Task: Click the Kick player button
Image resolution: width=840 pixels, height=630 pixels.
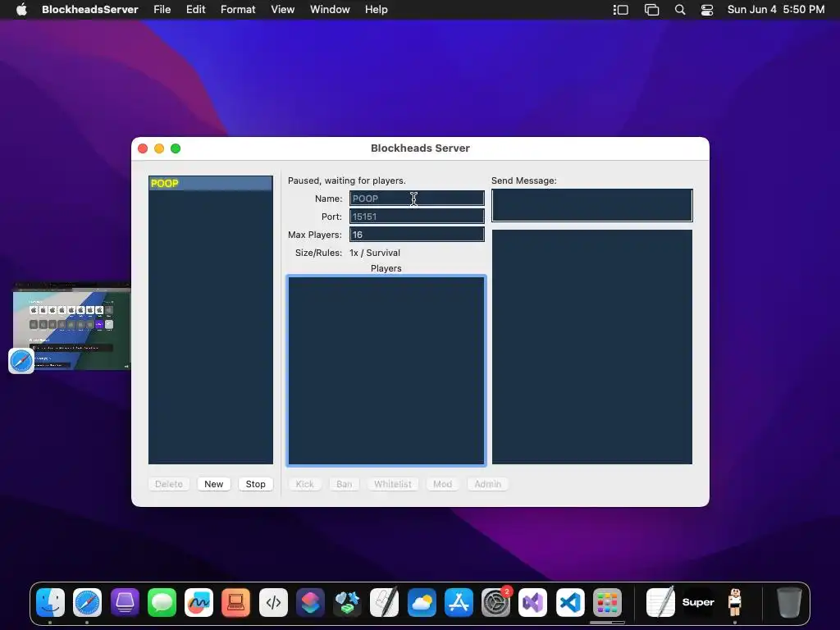Action: pyautogui.click(x=305, y=484)
